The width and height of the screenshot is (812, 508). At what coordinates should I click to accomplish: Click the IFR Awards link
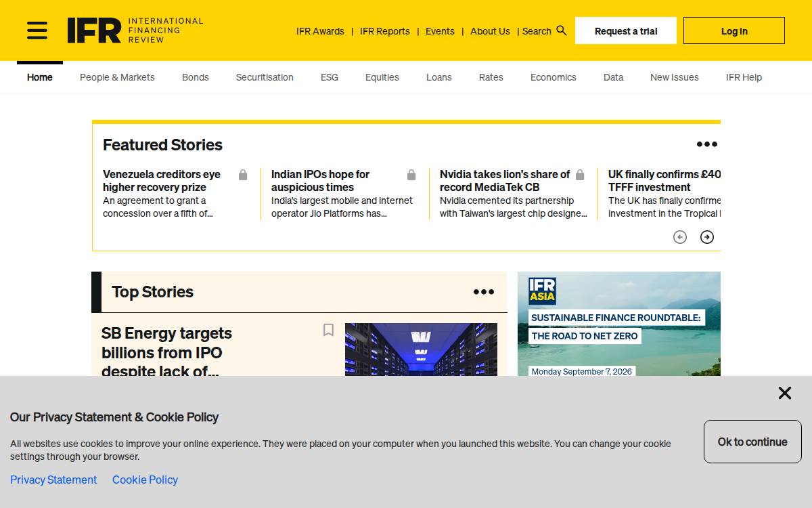[320, 31]
